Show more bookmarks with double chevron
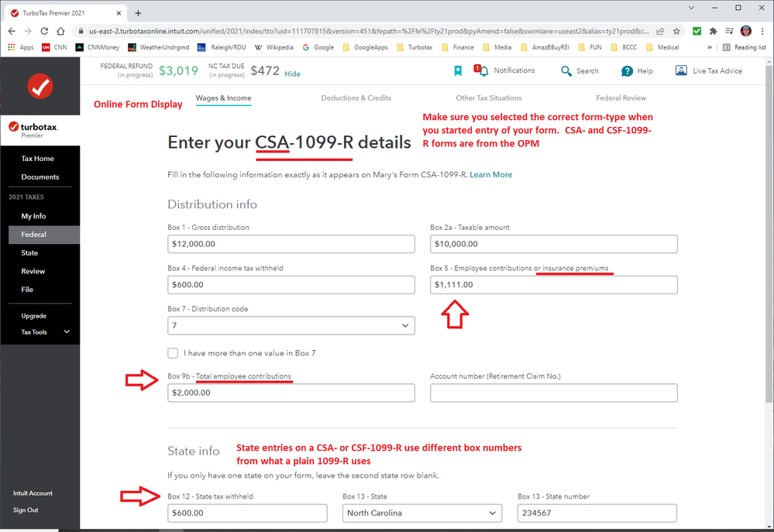This screenshot has height=532, width=774. click(x=710, y=47)
